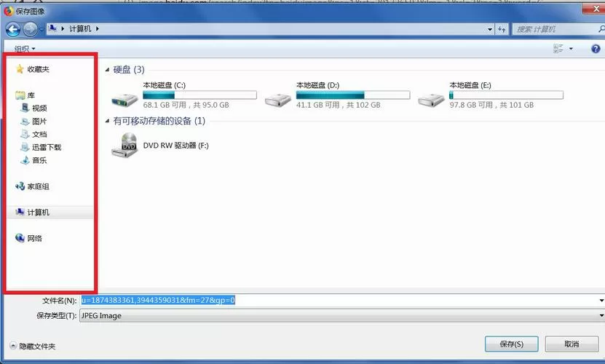
Task: Click the 本地磁盘 (E:) label
Action: coord(470,85)
